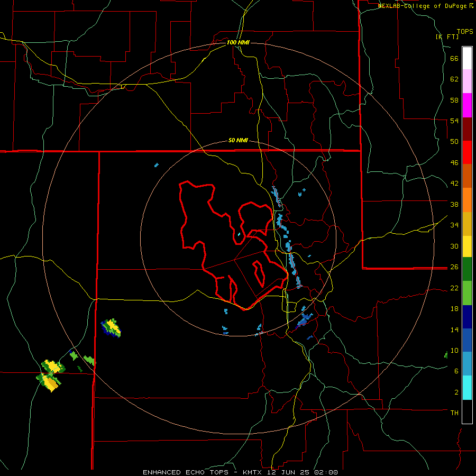Click the cyan 2 legend swatch
The height and width of the screenshot is (476, 476).
coord(467,388)
